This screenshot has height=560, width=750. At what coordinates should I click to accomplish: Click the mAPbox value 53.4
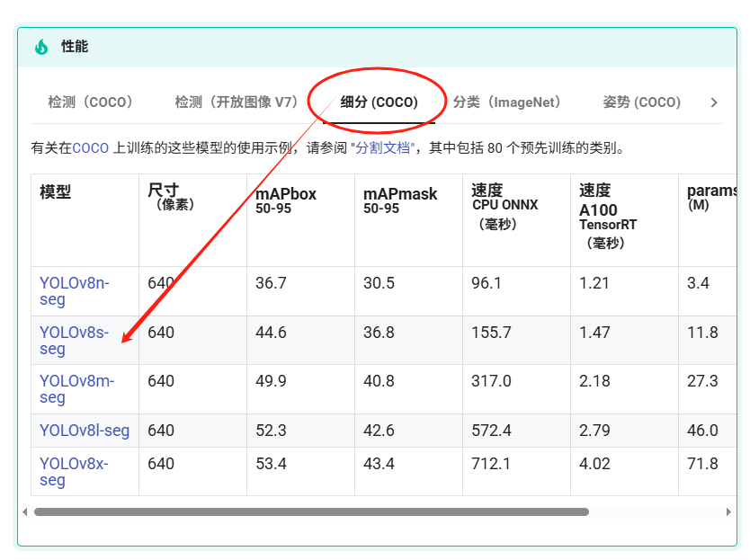click(271, 464)
